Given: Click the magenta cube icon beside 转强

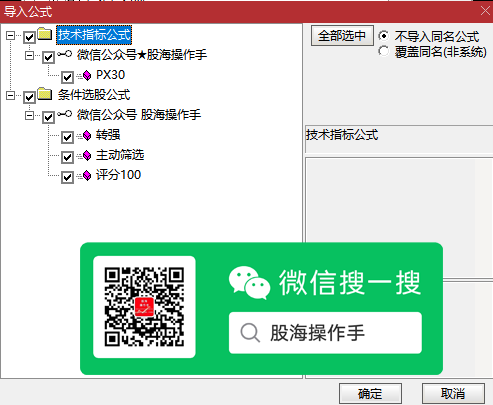Looking at the screenshot, I should (x=87, y=135).
